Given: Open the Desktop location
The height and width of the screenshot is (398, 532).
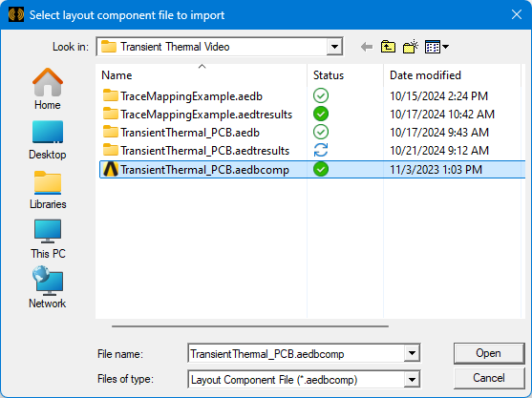Looking at the screenshot, I should 48,139.
